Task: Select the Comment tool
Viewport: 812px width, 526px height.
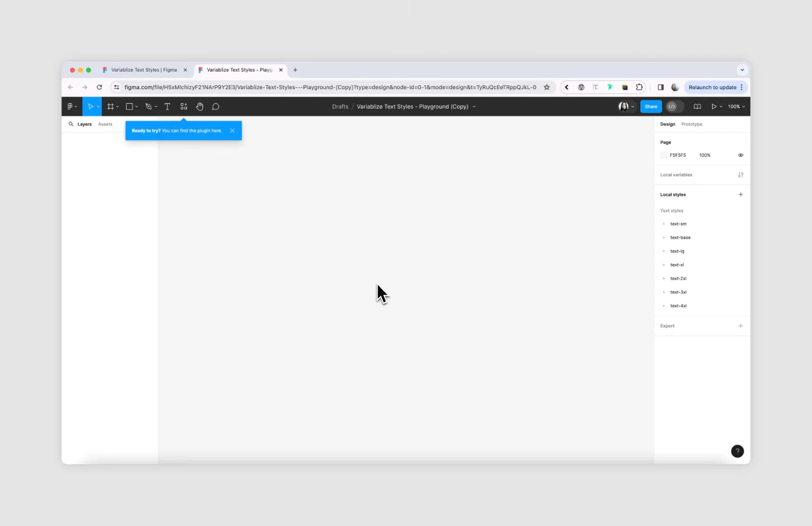Action: pos(216,107)
